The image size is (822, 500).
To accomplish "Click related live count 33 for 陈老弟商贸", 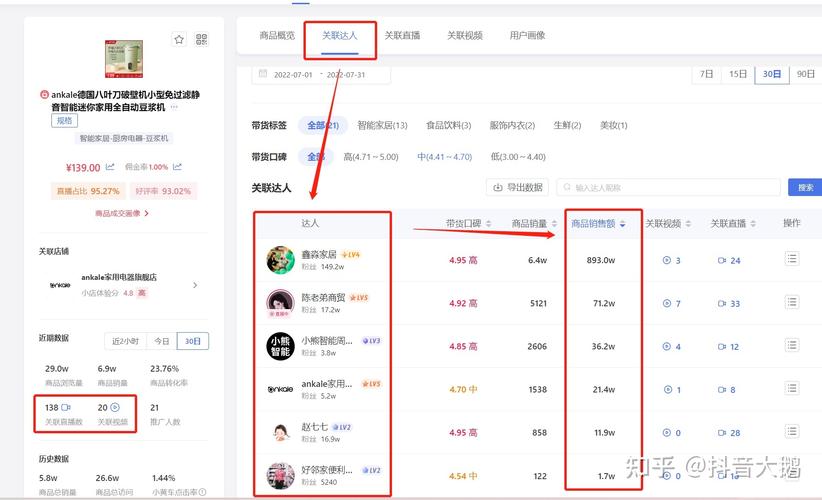I will pos(729,303).
